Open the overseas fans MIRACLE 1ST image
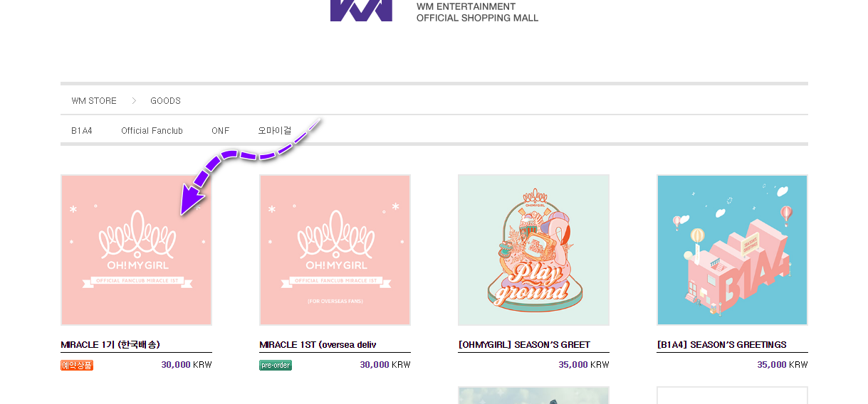 [x=335, y=250]
